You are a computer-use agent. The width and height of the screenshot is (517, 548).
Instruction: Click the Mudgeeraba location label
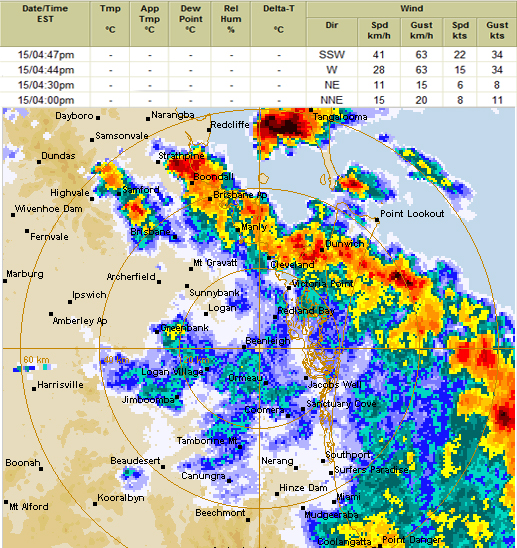click(331, 515)
